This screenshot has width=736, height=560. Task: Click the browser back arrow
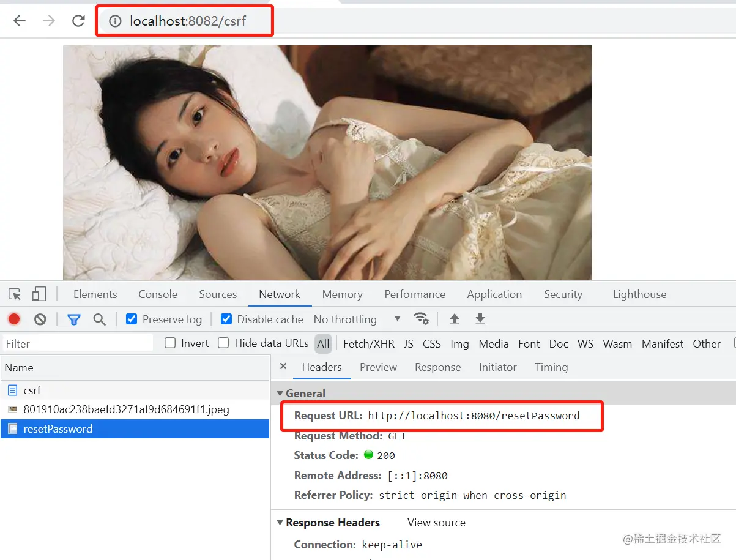tap(20, 21)
